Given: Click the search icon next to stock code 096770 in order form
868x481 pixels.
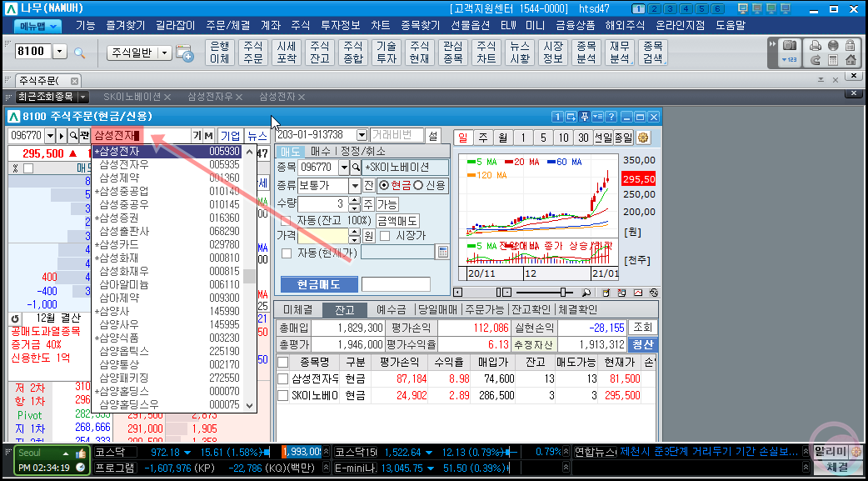Looking at the screenshot, I should tap(356, 168).
